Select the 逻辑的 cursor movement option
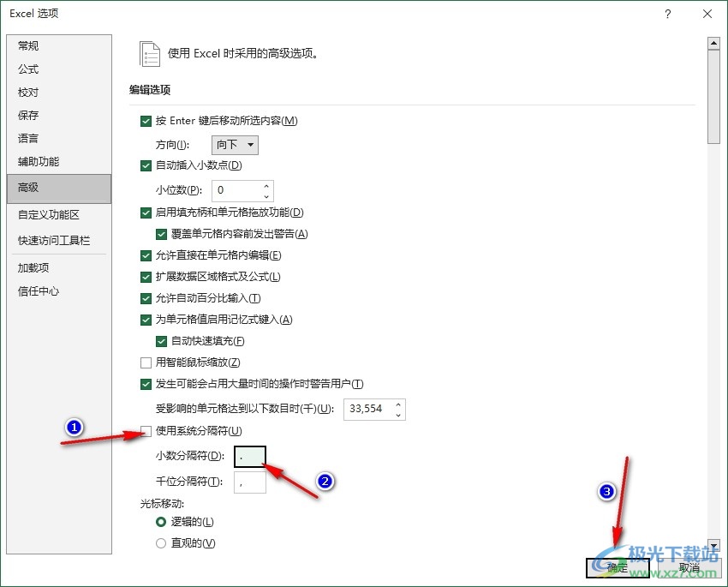The width and height of the screenshot is (728, 587). tap(161, 522)
